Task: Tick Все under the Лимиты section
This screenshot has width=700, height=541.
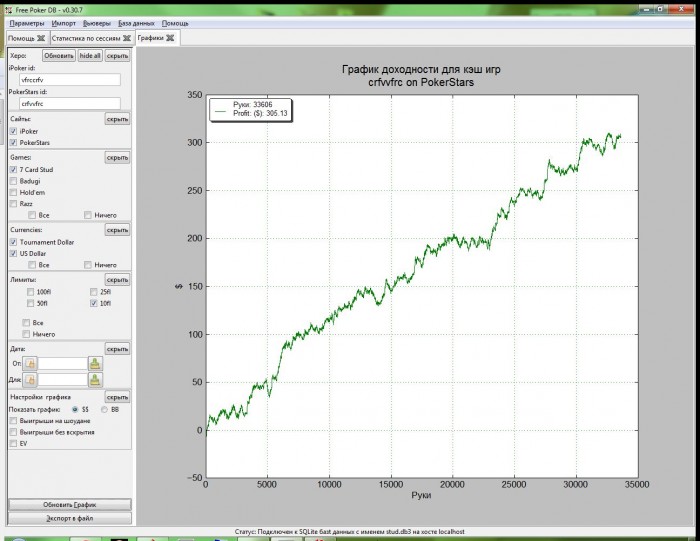Action: pyautogui.click(x=26, y=323)
